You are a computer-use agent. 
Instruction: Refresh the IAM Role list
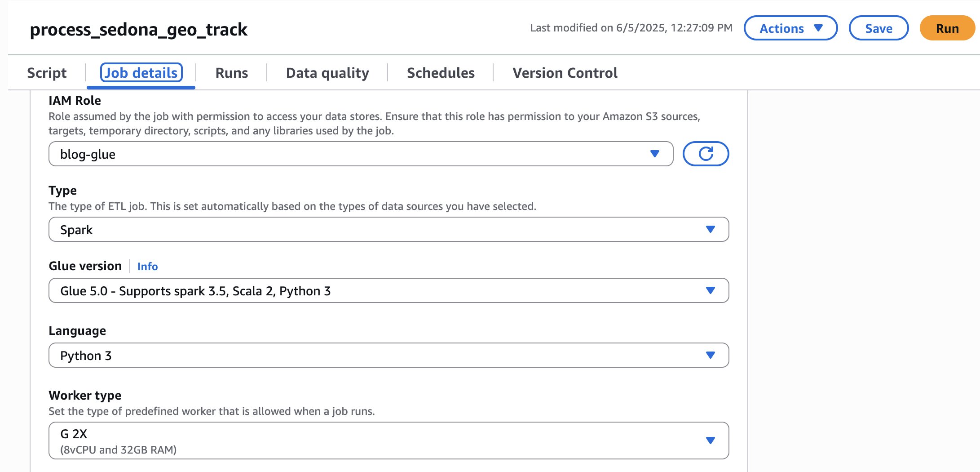pos(706,153)
